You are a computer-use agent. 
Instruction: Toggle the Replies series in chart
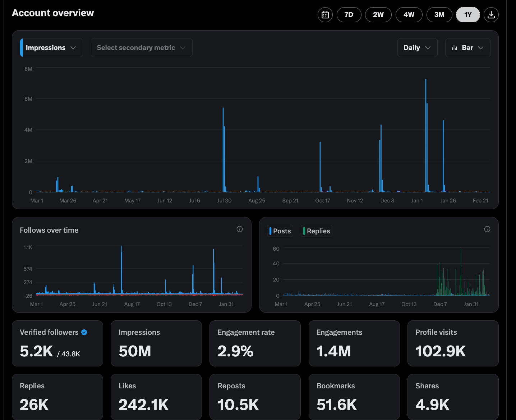(317, 231)
